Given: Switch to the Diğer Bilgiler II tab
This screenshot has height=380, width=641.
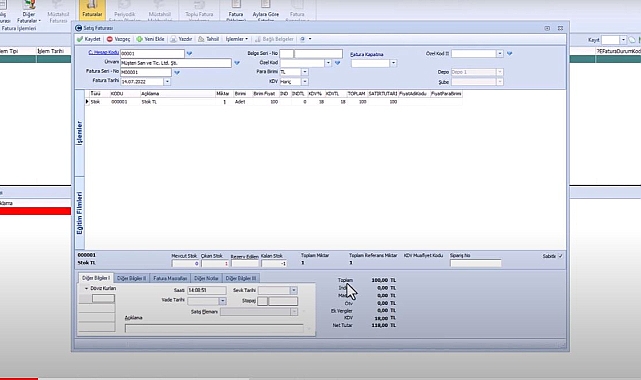Looking at the screenshot, I should [x=131, y=278].
